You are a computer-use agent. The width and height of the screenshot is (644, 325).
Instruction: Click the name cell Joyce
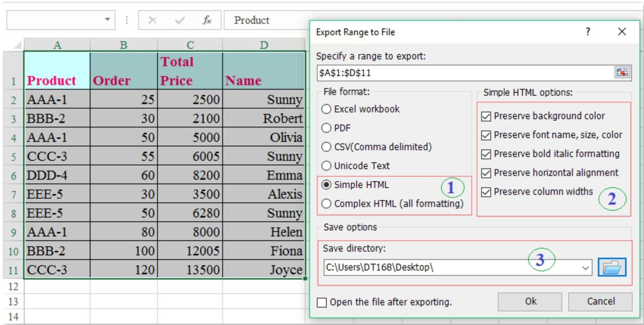[x=264, y=270]
